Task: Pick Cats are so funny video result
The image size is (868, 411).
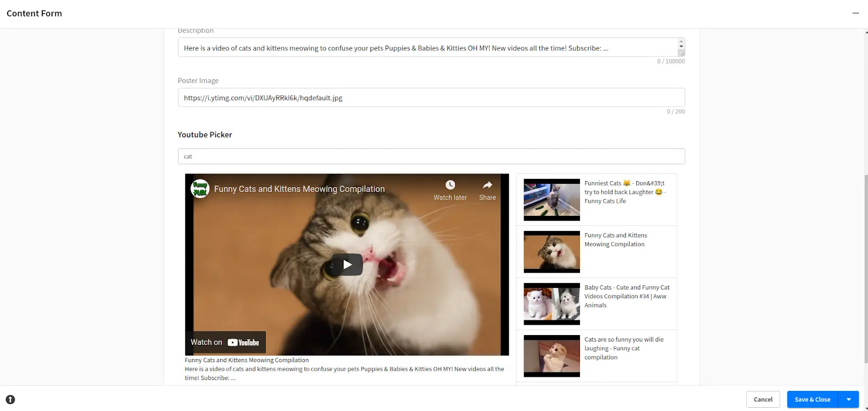Action: tap(551, 356)
